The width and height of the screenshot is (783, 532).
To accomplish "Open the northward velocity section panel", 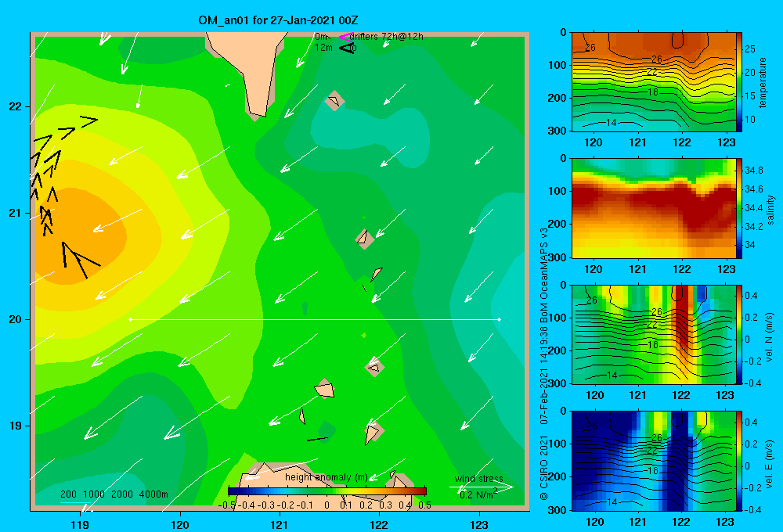I will pos(654,335).
